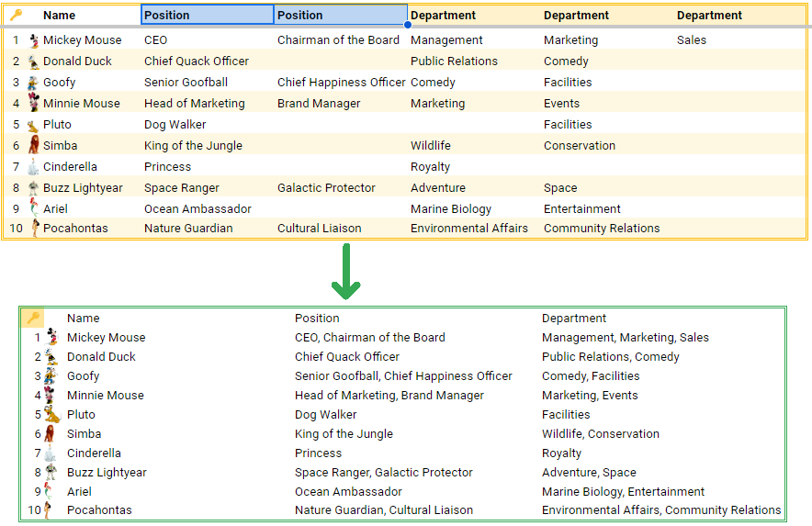Image resolution: width=812 pixels, height=526 pixels.
Task: Click the 'Wildlife' cell in Simba's row, top table
Action: point(430,145)
